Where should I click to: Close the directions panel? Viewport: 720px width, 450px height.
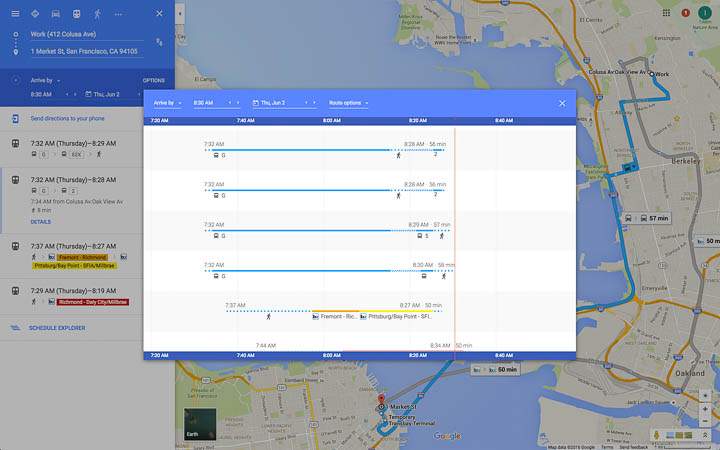159,14
